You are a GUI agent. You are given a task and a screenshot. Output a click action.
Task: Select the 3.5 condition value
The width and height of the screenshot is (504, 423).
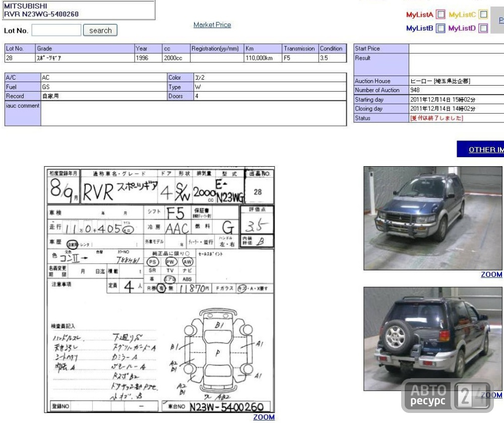coord(324,58)
